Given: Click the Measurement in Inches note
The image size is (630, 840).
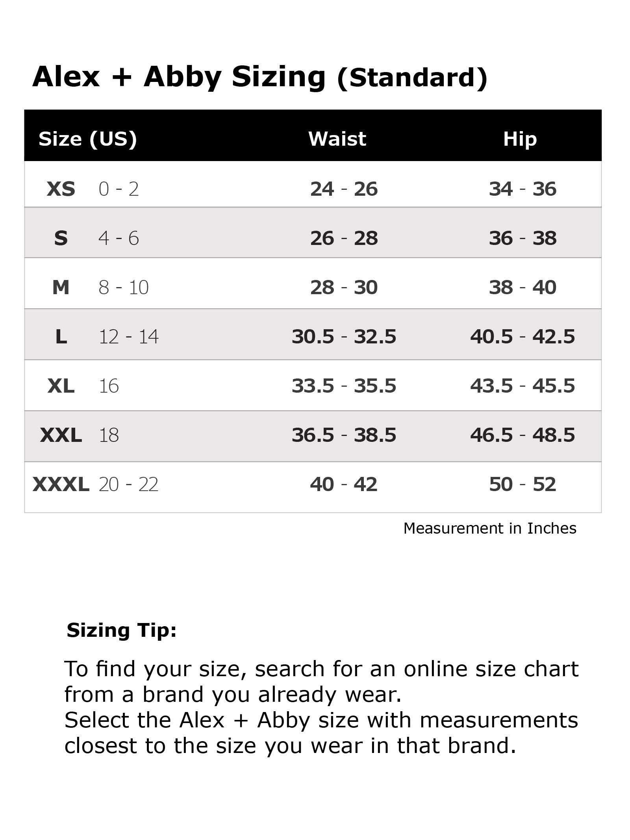Looking at the screenshot, I should click(490, 528).
